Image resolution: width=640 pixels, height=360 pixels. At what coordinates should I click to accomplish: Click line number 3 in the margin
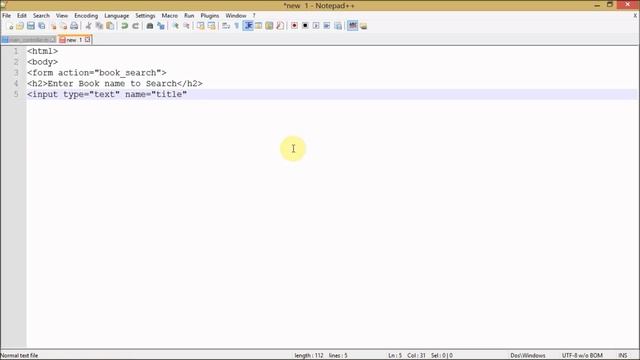(16, 73)
